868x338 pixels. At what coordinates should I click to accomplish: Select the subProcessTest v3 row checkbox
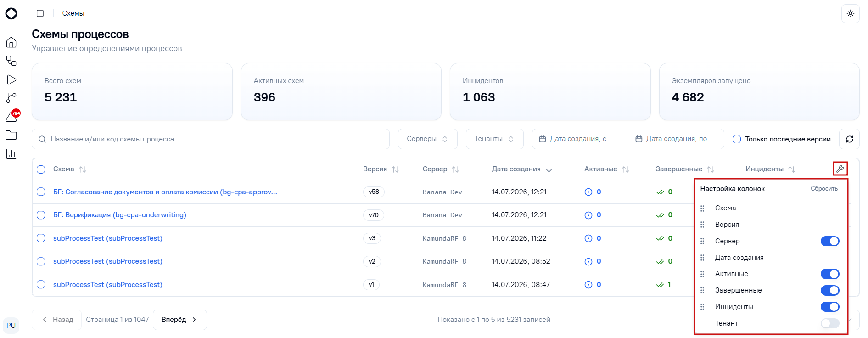pyautogui.click(x=41, y=238)
